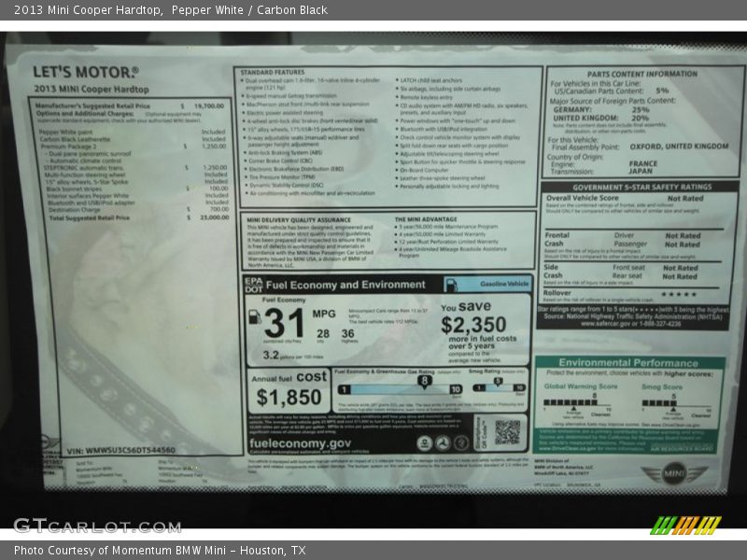747x560 pixels.
Task: Click the 'STEPTRONIC automatic trans.' line
Action: point(84,168)
